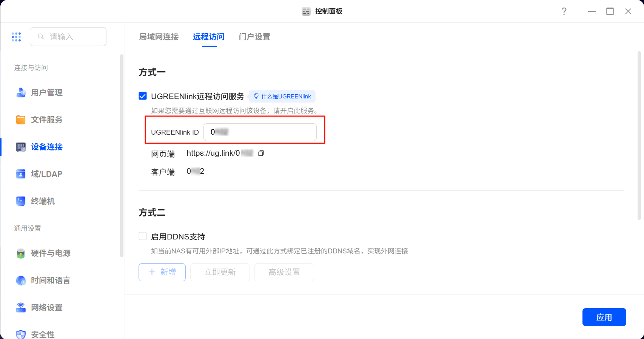Open User Management (用户管理) in sidebar

point(46,92)
